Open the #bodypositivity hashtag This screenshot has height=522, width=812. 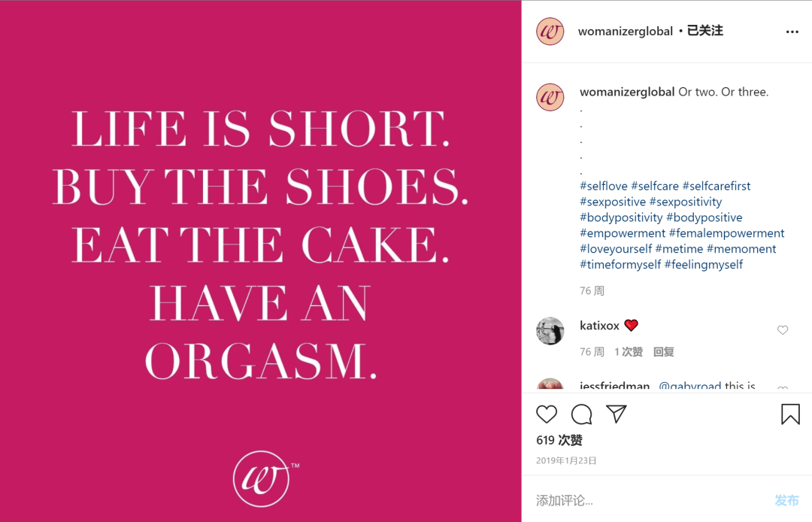coord(621,217)
